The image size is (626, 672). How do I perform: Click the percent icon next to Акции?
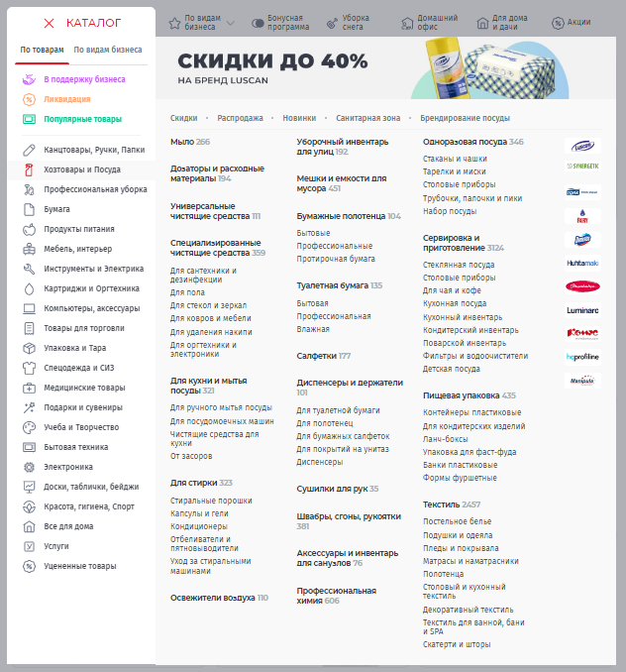tap(558, 22)
